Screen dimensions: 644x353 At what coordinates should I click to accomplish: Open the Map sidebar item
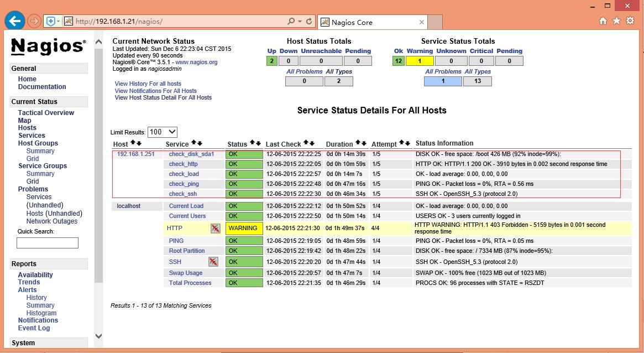[x=25, y=121]
